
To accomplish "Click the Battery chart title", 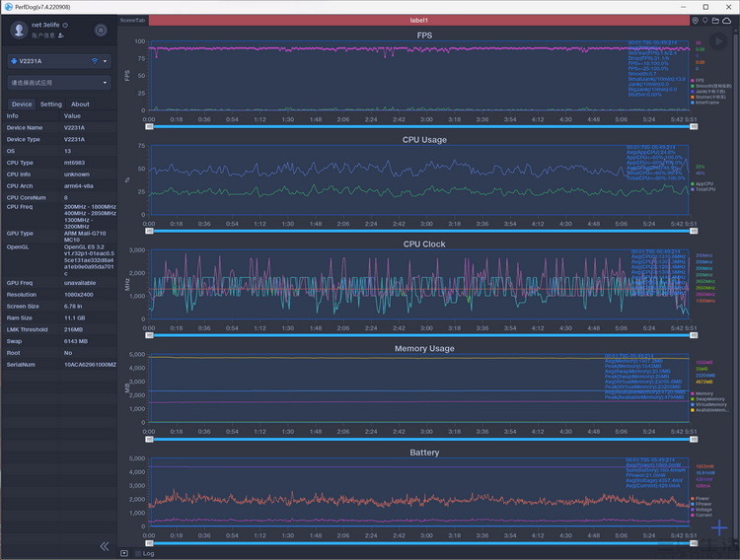I will (x=424, y=453).
